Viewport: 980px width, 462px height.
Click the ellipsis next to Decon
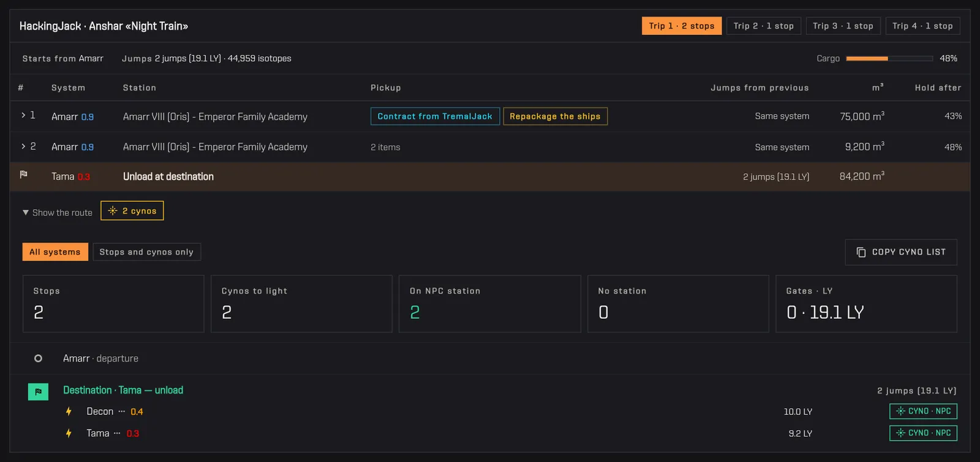click(x=121, y=411)
